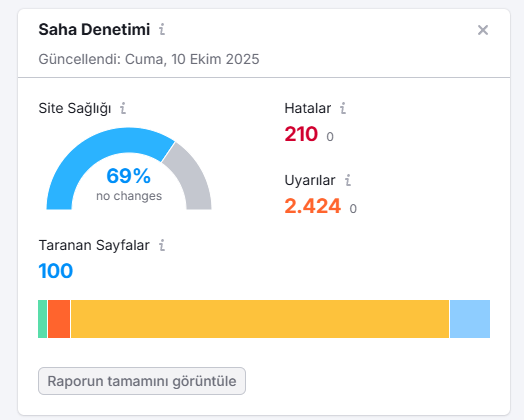
Task: Click the light blue segment of pages bar
Action: (x=470, y=319)
